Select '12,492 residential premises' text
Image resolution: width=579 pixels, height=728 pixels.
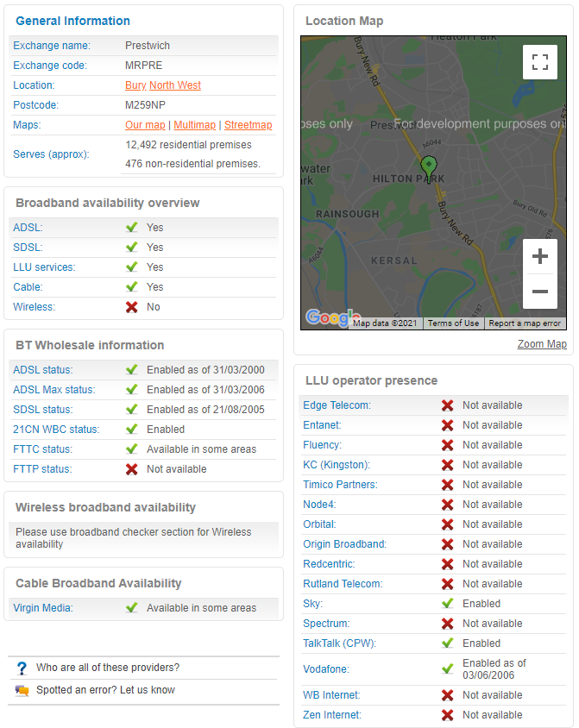pyautogui.click(x=188, y=145)
